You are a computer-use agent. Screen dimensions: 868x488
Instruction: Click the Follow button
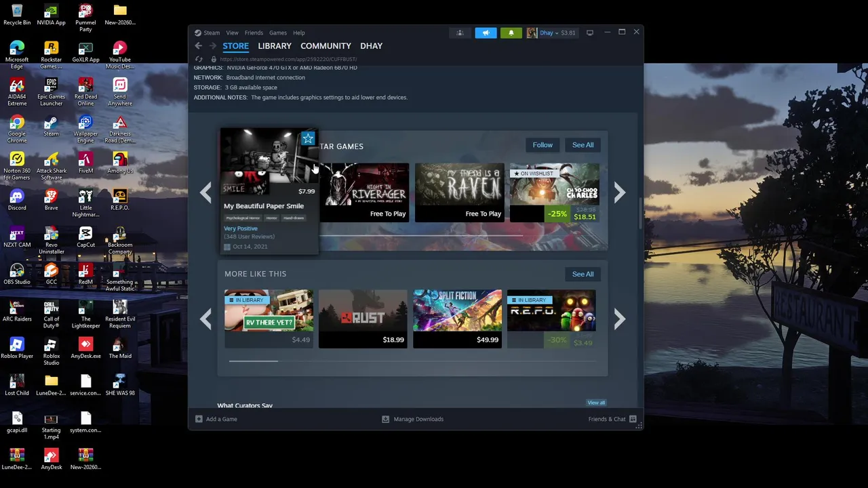[542, 145]
